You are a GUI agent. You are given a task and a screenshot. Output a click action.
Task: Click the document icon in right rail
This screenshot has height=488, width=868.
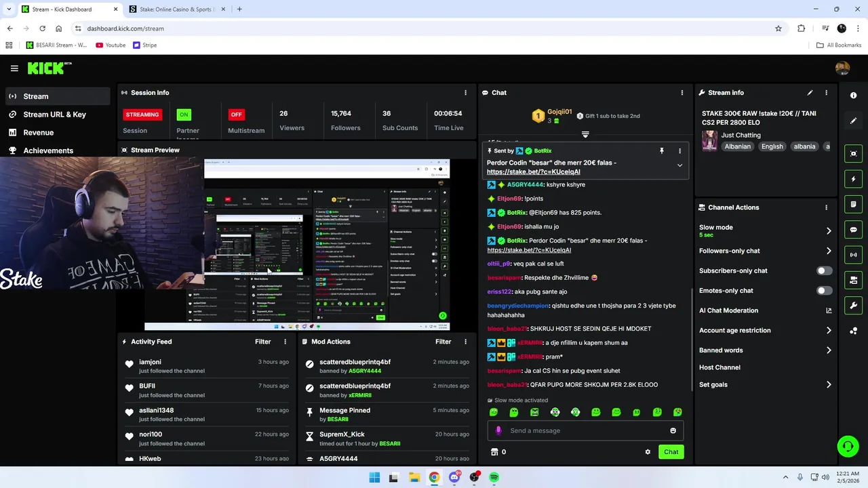tap(853, 204)
